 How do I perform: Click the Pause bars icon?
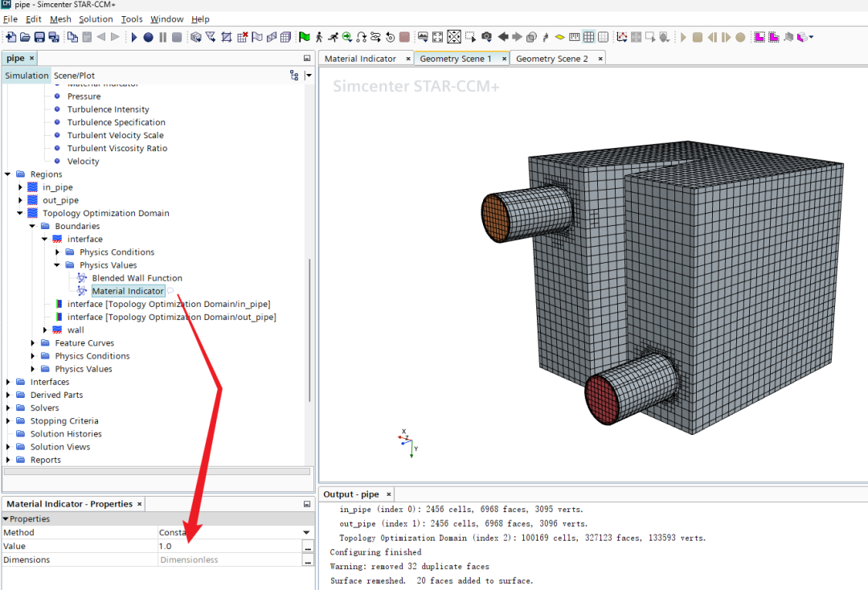tap(162, 37)
